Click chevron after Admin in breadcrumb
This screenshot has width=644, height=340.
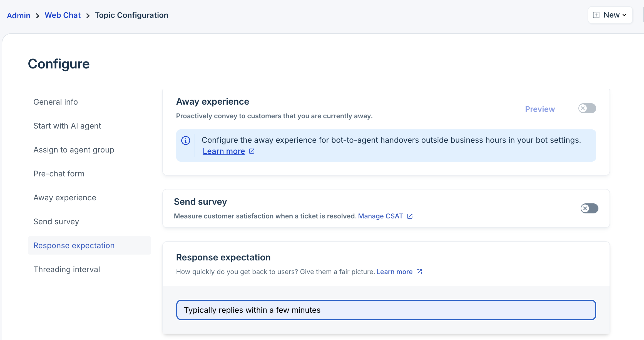coord(38,16)
